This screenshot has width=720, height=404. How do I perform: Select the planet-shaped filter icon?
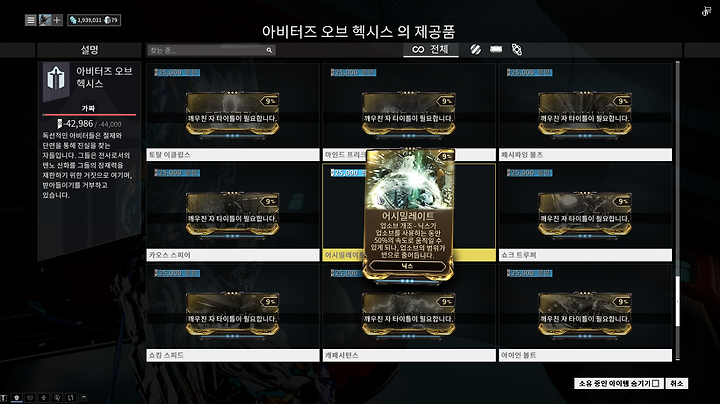517,49
